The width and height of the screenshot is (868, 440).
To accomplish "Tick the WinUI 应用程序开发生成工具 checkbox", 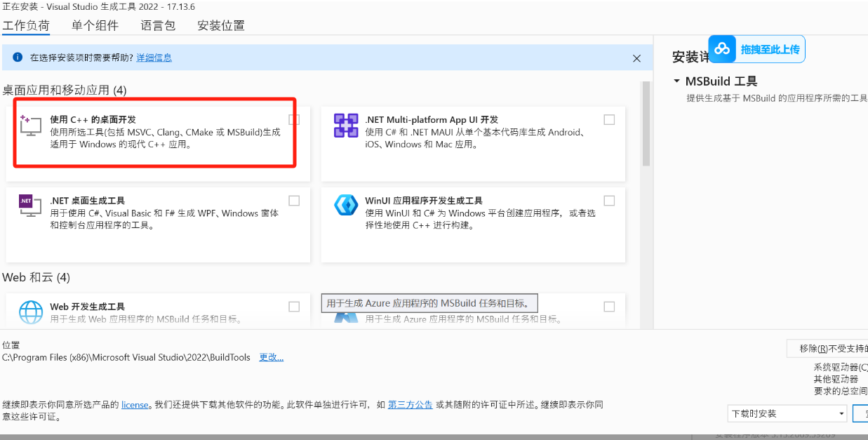I will [x=609, y=201].
